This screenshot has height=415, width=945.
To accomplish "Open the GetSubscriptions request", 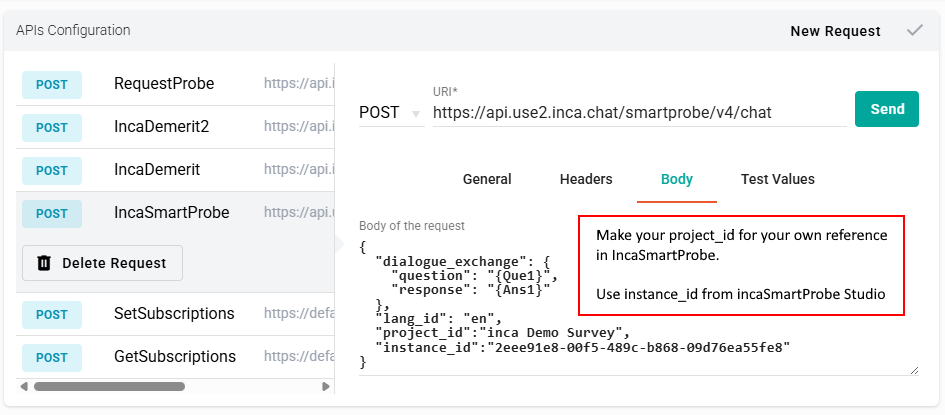I will pos(175,357).
